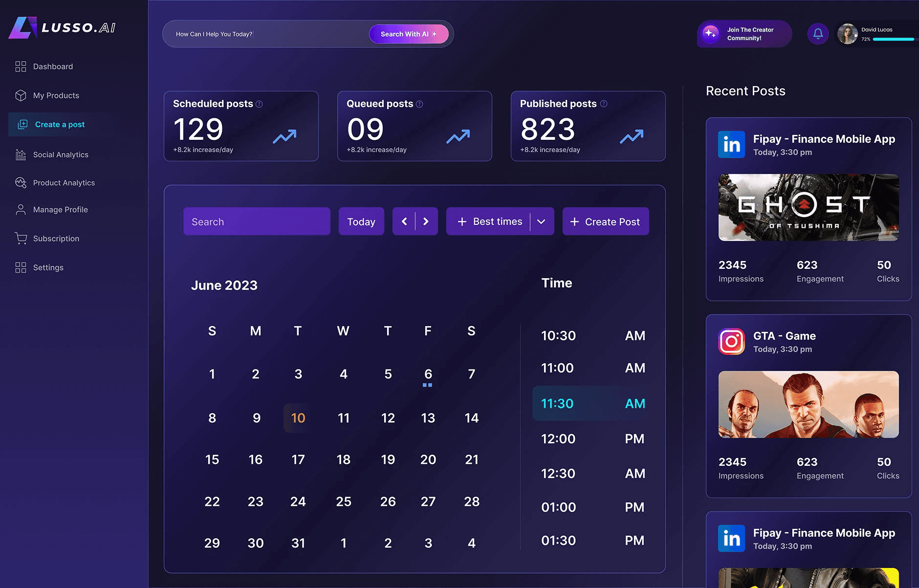Open the Ghost of Tsushima post thumbnail
The image size is (919, 588).
809,207
